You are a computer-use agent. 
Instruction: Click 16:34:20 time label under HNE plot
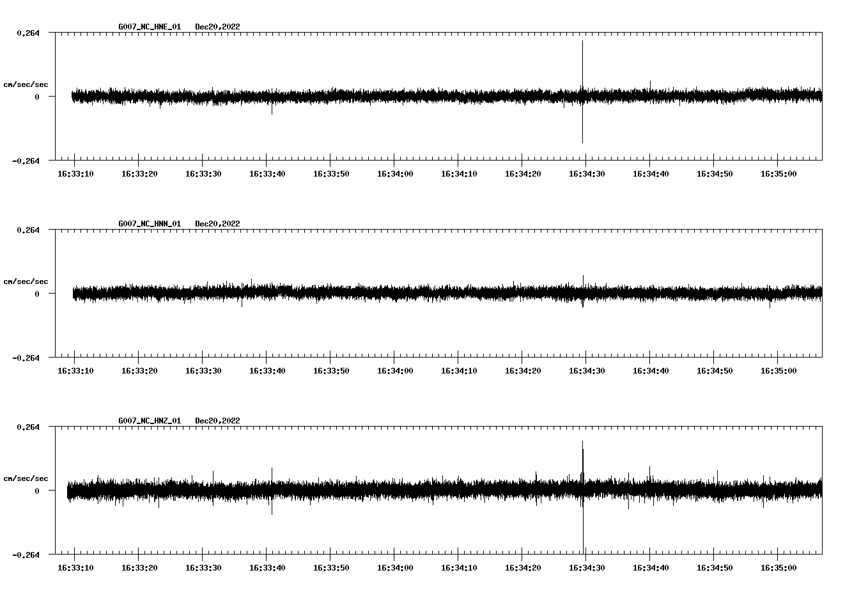[x=523, y=174]
